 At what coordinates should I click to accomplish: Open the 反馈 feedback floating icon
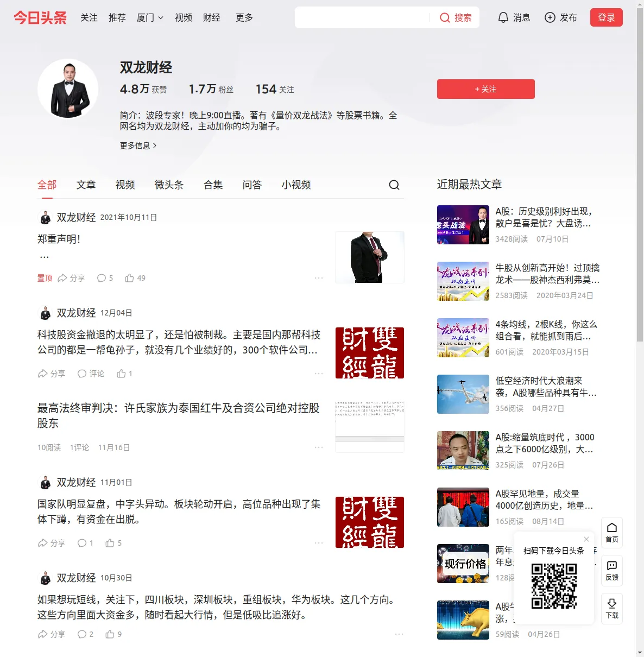(612, 571)
